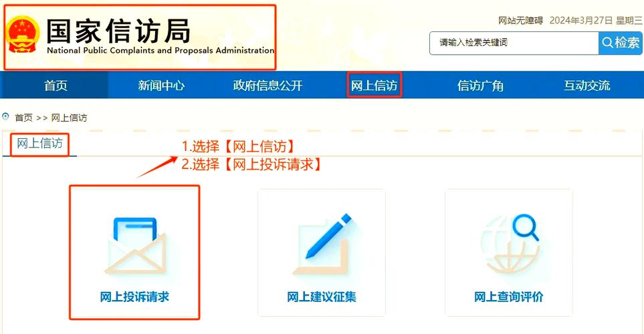Click the national emblem logo icon

pos(23,35)
